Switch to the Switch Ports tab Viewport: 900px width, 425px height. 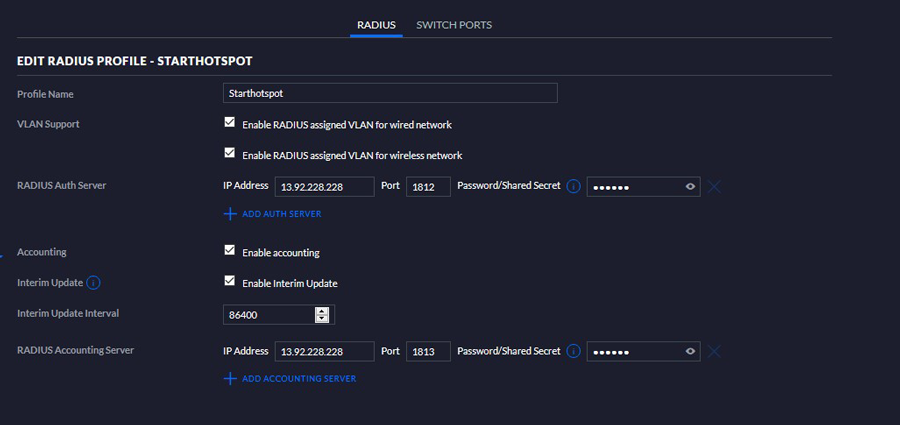point(454,24)
